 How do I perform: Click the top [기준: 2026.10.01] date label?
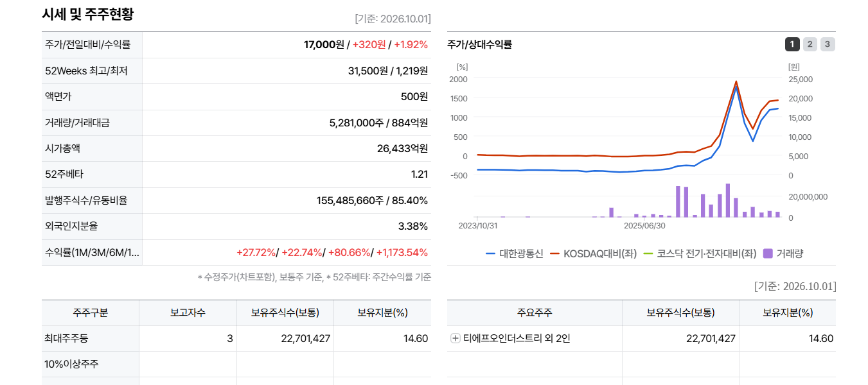coord(393,19)
